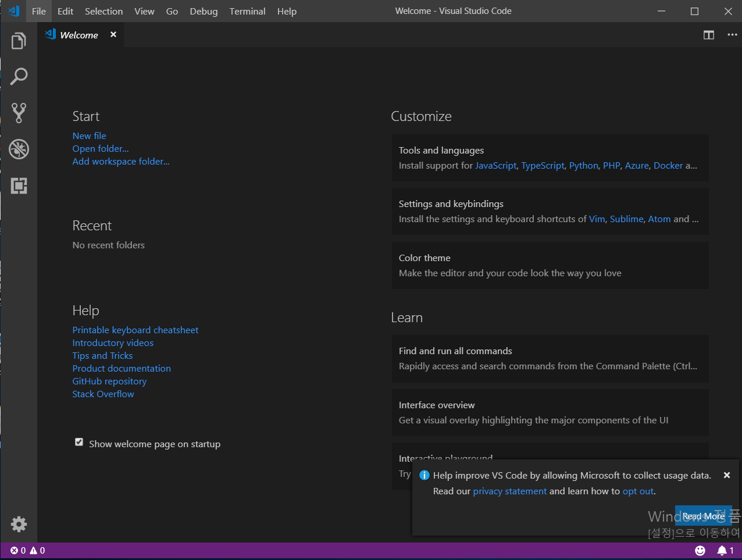Open the Terminal menu
Viewport: 742px width, 560px height.
click(x=247, y=11)
